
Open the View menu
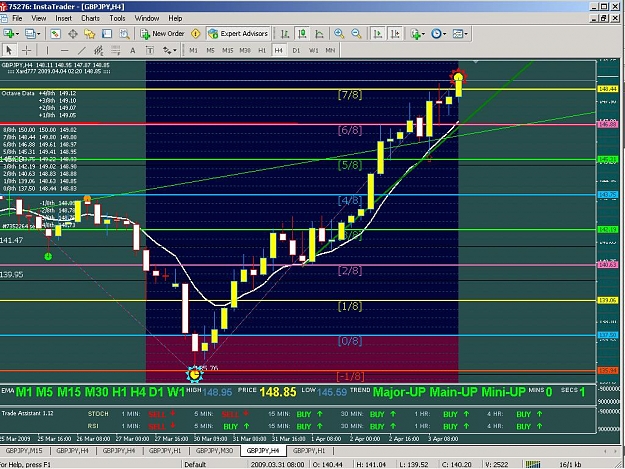tap(39, 18)
